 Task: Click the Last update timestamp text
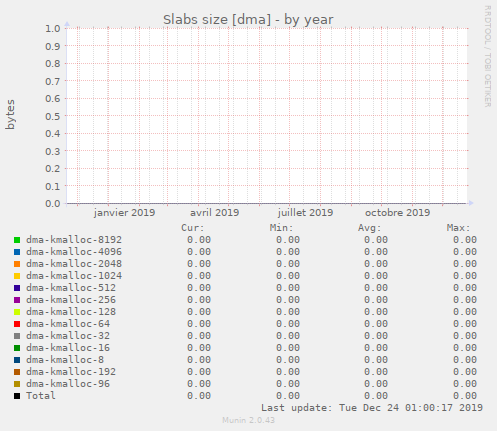click(372, 408)
